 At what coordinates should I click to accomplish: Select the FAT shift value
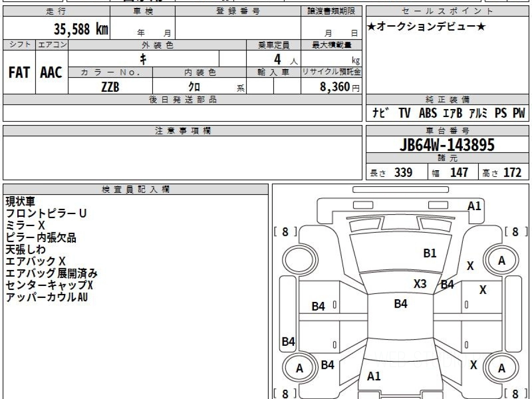19,72
